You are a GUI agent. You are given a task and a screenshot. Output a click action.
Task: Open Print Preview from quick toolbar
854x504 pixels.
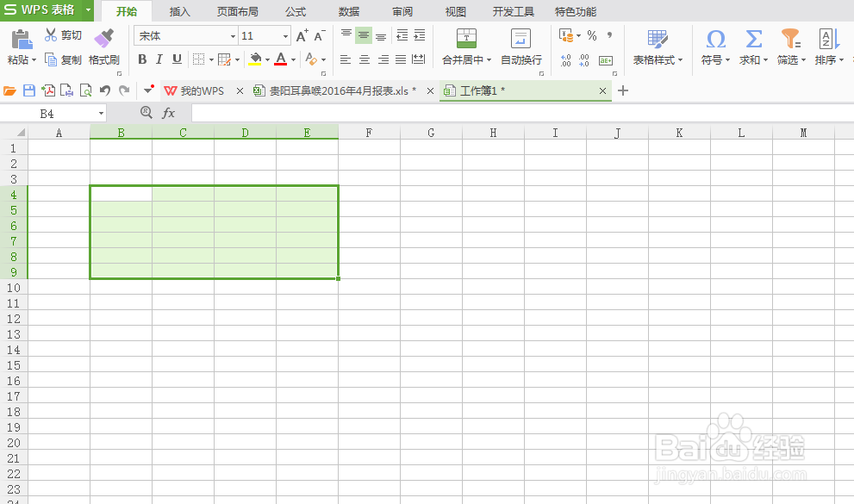point(85,91)
